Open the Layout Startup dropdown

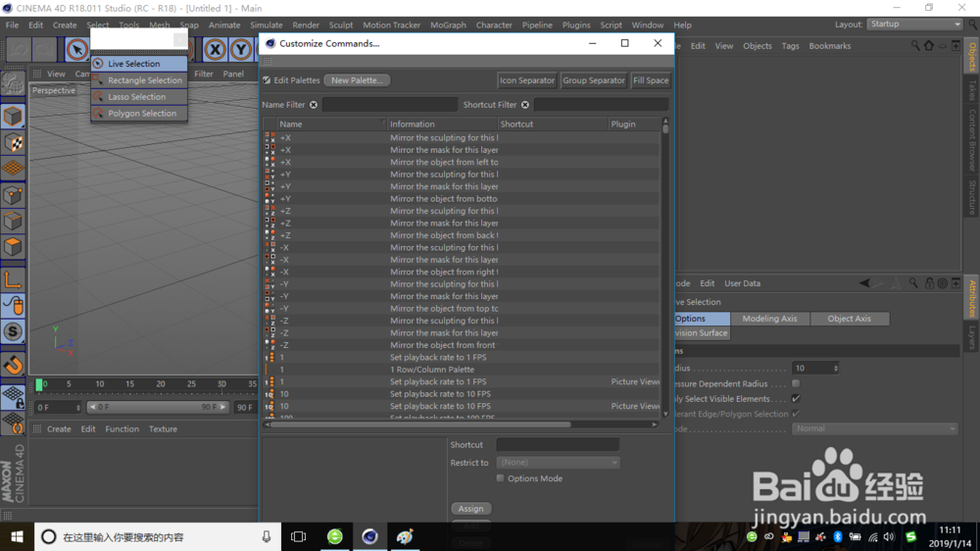(x=914, y=24)
